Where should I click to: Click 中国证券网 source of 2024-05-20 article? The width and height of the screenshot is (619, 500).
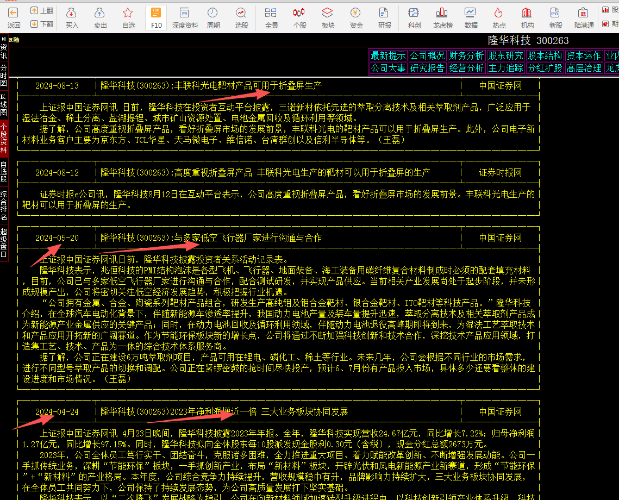pyautogui.click(x=500, y=238)
